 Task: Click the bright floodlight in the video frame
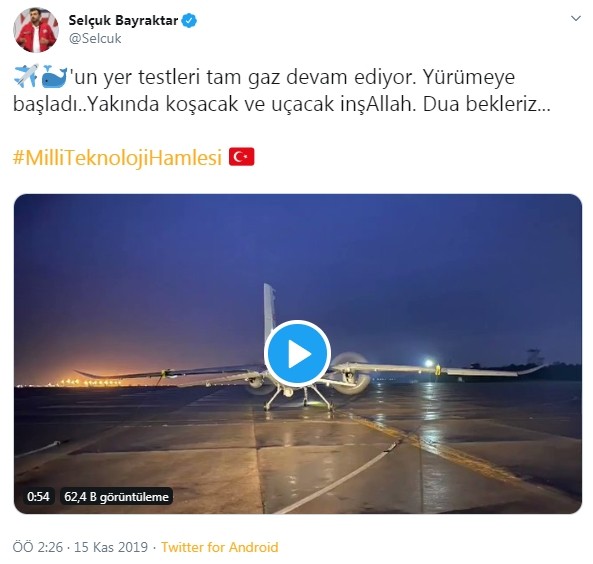coord(428,363)
